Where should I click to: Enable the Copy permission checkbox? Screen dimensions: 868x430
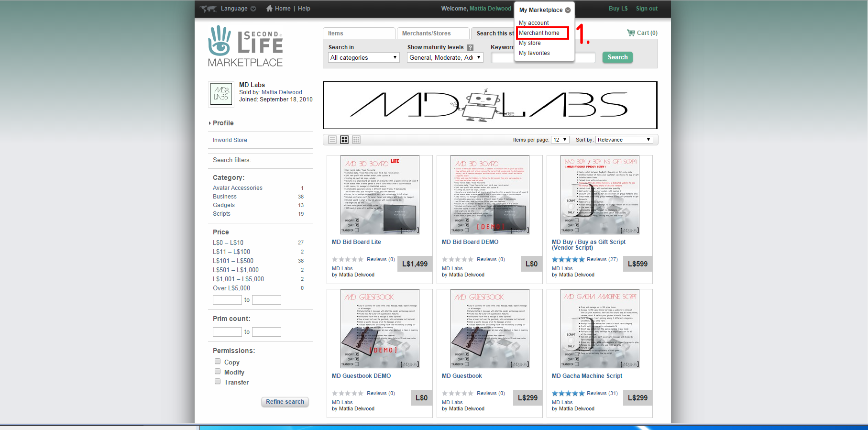(x=218, y=361)
